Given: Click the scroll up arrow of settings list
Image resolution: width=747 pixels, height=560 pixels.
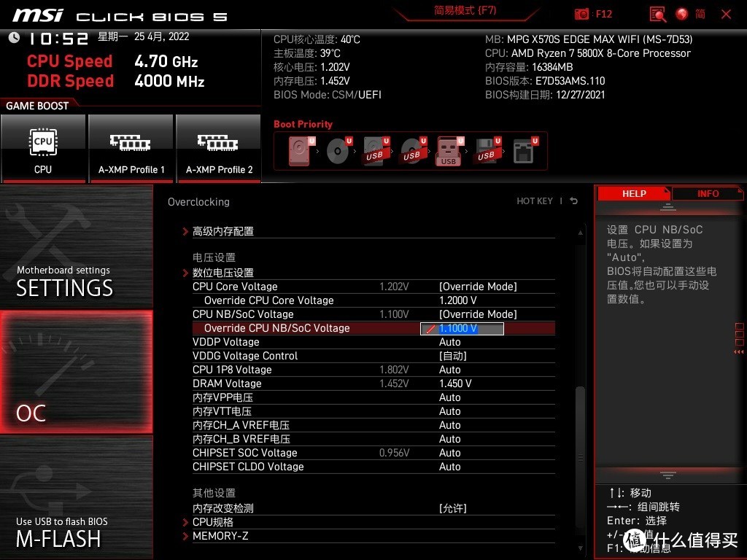Looking at the screenshot, I should [580, 233].
